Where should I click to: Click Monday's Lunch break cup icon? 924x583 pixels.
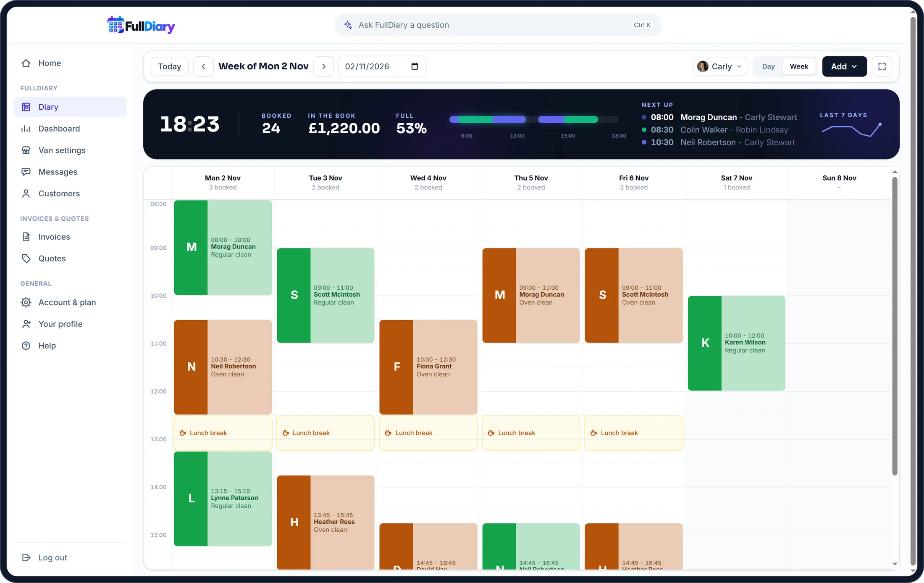tap(183, 433)
